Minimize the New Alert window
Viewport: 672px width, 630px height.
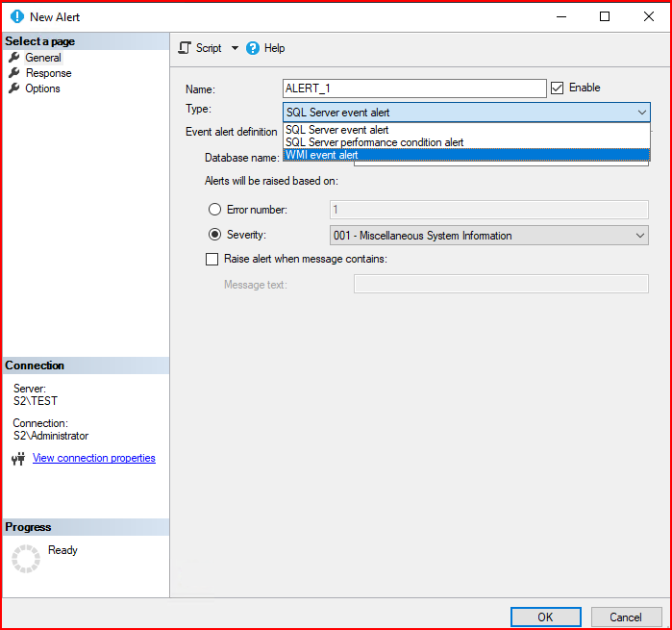(x=561, y=16)
